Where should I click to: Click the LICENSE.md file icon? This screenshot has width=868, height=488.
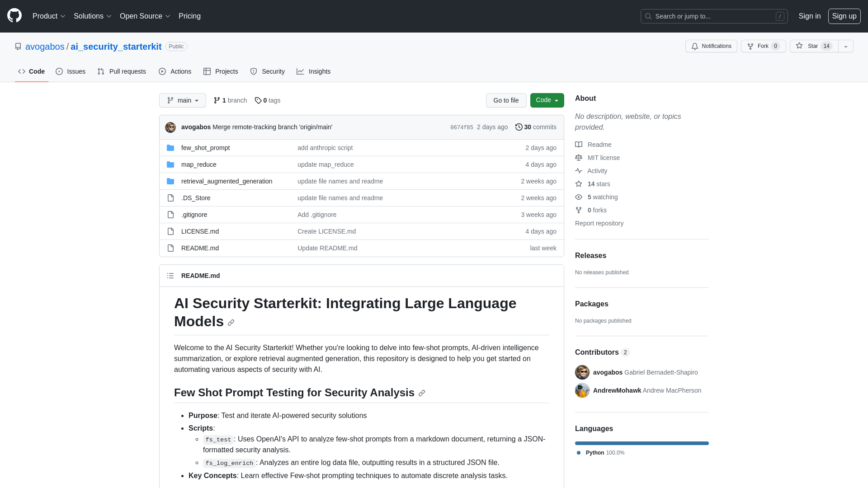[x=170, y=231]
